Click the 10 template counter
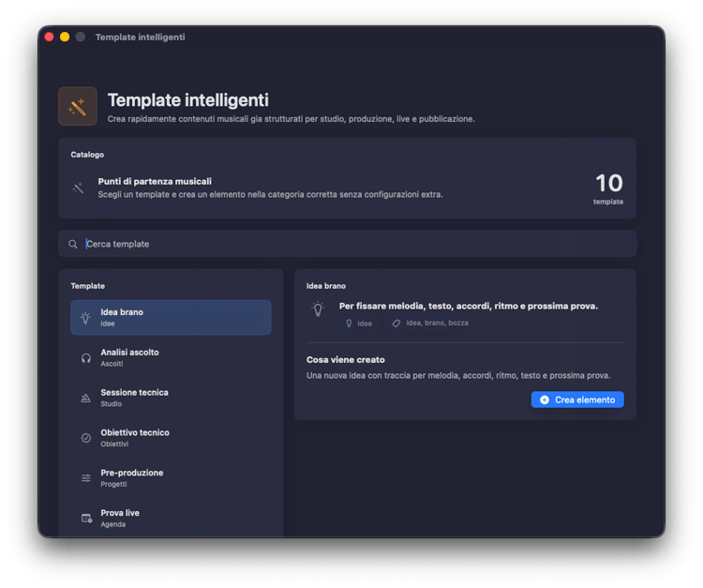The image size is (703, 588). click(x=608, y=188)
